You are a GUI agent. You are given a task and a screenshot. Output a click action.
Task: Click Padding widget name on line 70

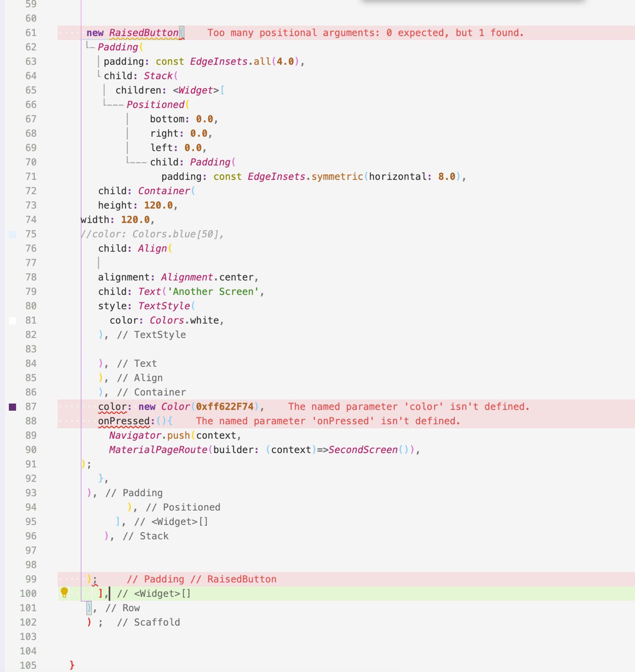pyautogui.click(x=210, y=162)
